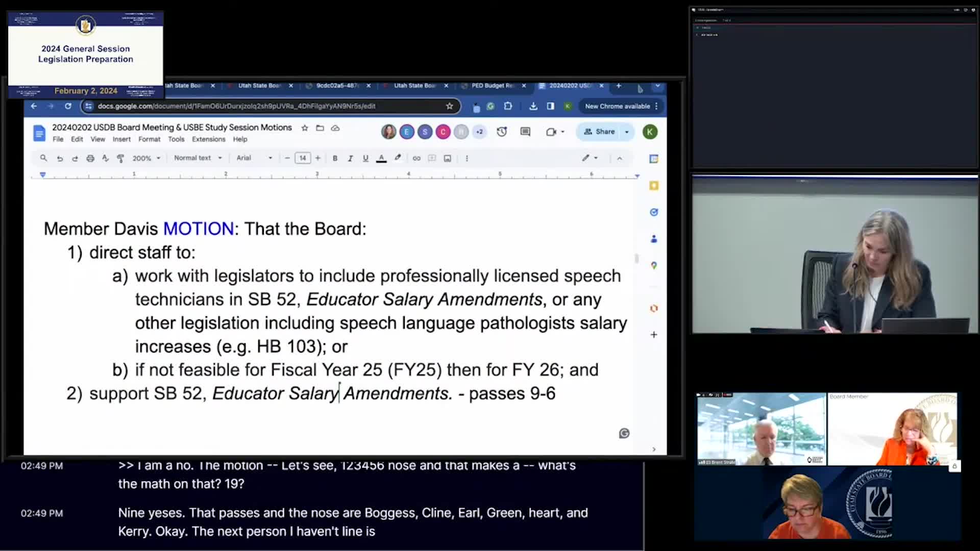Open the comments panel icon
This screenshot has height=551, width=980.
[x=525, y=132]
